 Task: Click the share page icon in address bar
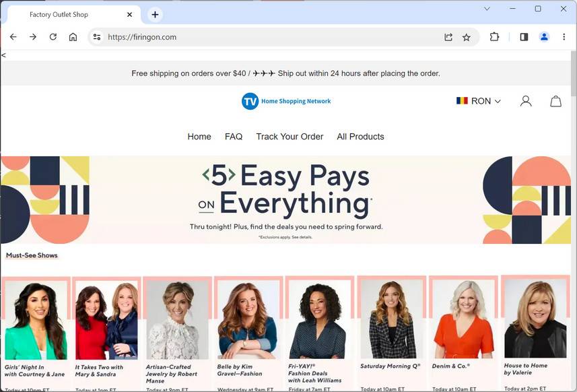[x=448, y=37]
